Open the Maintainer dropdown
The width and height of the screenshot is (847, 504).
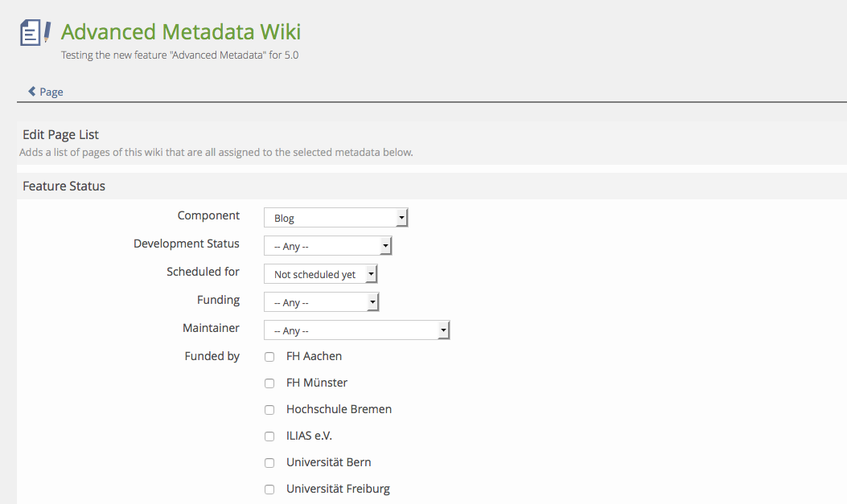pyautogui.click(x=356, y=330)
